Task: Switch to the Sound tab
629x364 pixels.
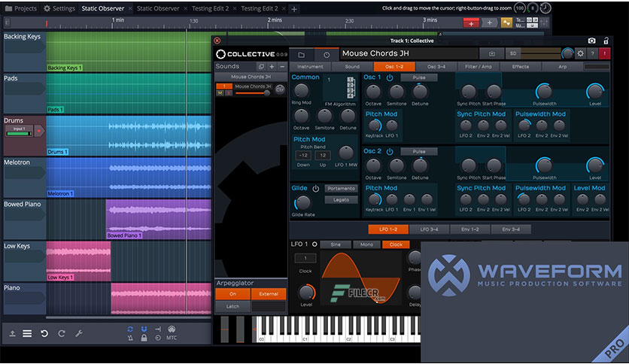Action: coord(352,66)
